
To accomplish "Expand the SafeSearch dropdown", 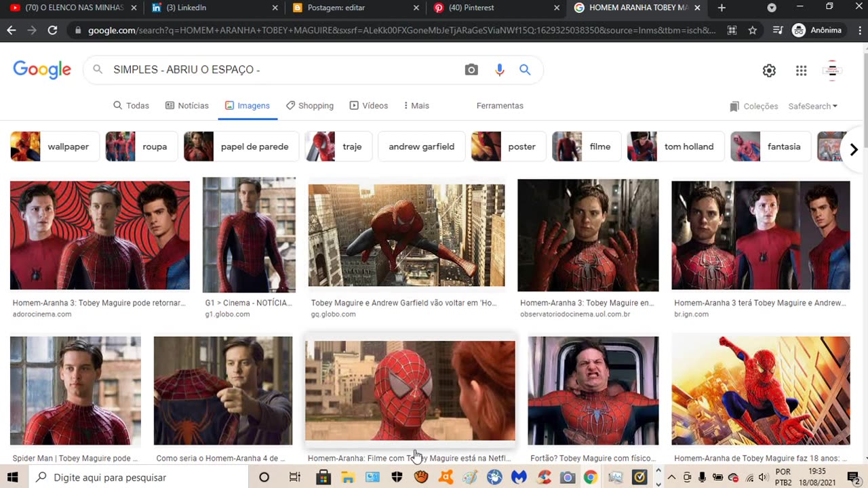I will [x=813, y=106].
